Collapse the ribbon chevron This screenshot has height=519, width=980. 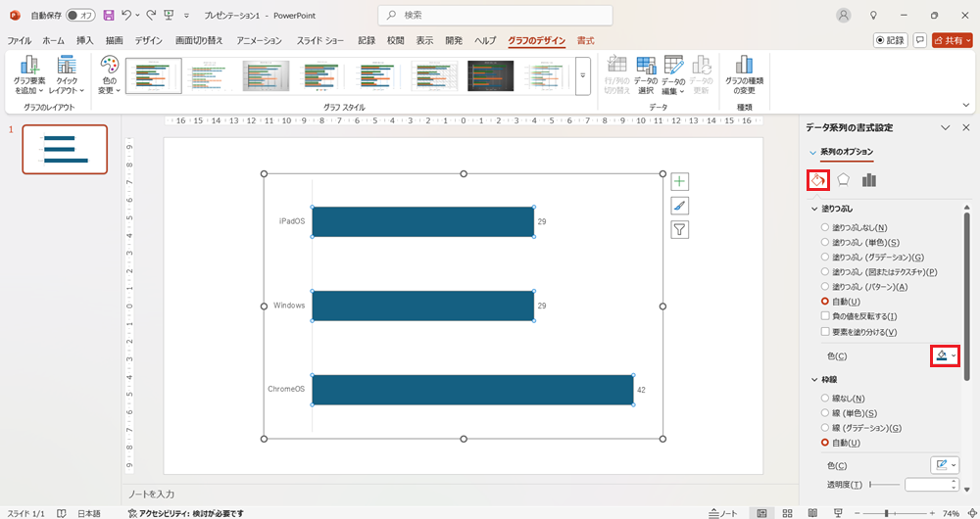coord(966,106)
